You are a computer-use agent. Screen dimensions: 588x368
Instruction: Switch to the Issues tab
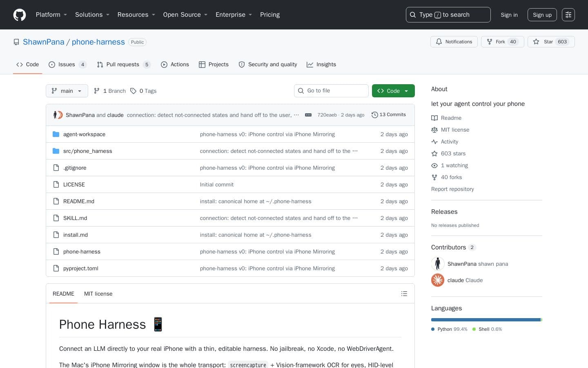[x=67, y=65]
